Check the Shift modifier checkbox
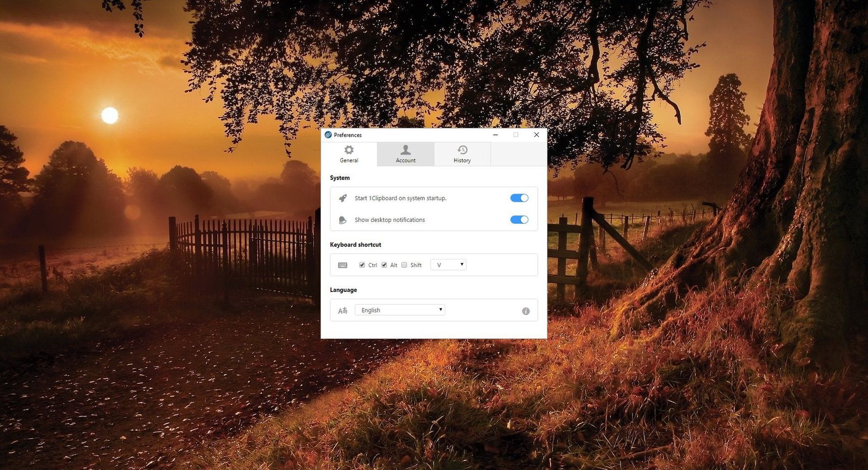This screenshot has height=470, width=868. coord(404,265)
